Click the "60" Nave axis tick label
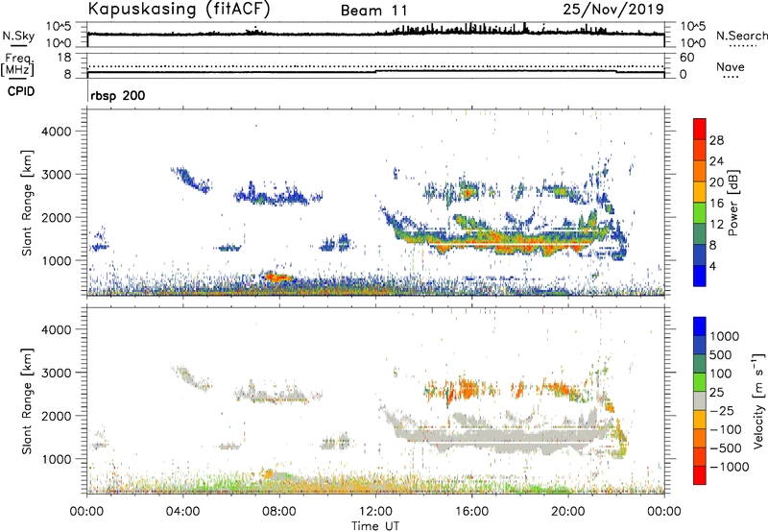This screenshot has height=532, width=768. click(x=686, y=58)
